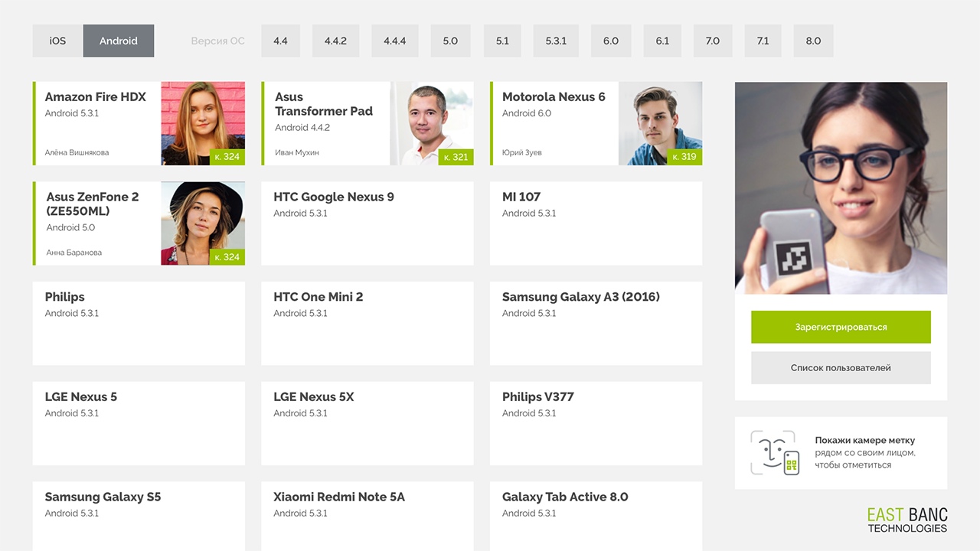This screenshot has width=980, height=551.
Task: Filter by OS version 4.4.4
Action: point(395,41)
